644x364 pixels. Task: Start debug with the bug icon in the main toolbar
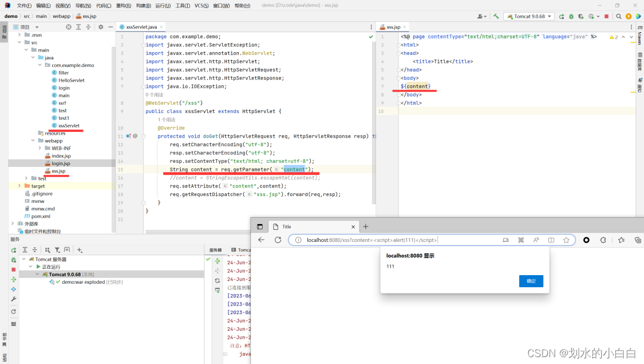tap(571, 17)
